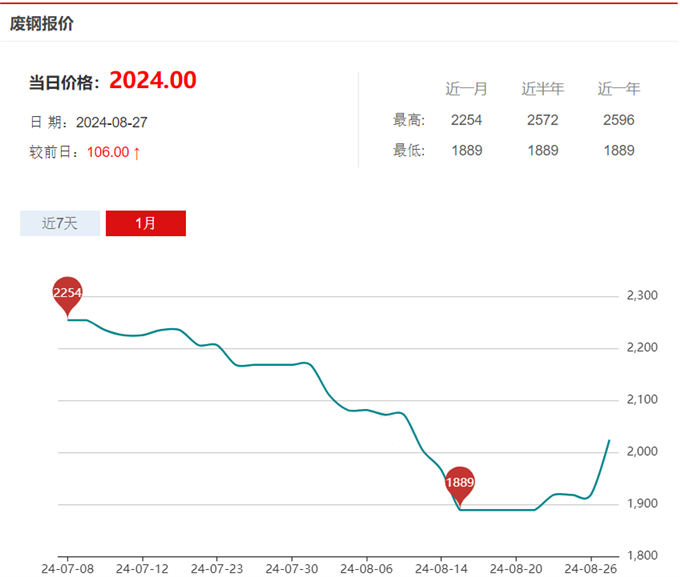Click the 1889 lowest price marker pin
The image size is (680, 577).
[459, 483]
